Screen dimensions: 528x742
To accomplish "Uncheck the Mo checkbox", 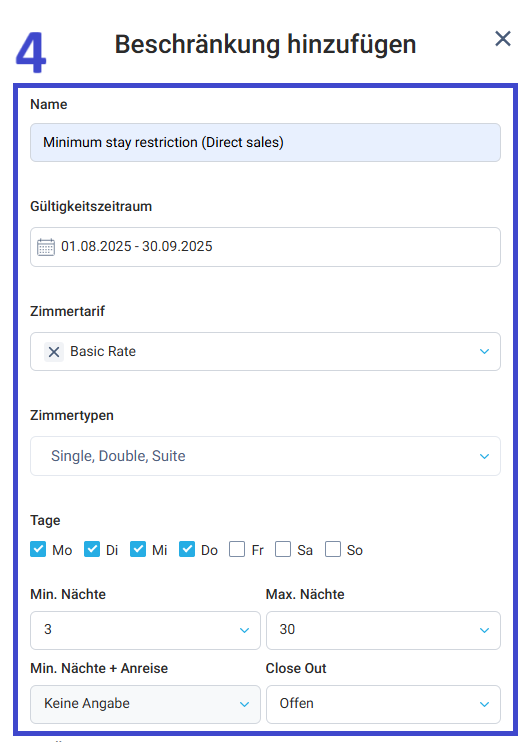I will [38, 549].
